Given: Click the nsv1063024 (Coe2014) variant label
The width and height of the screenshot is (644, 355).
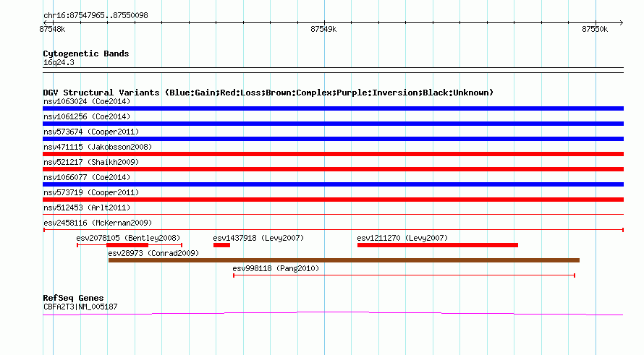Looking at the screenshot, I should [x=87, y=101].
